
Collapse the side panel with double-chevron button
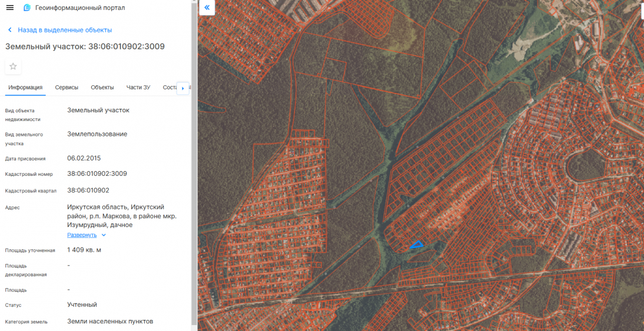point(207,8)
